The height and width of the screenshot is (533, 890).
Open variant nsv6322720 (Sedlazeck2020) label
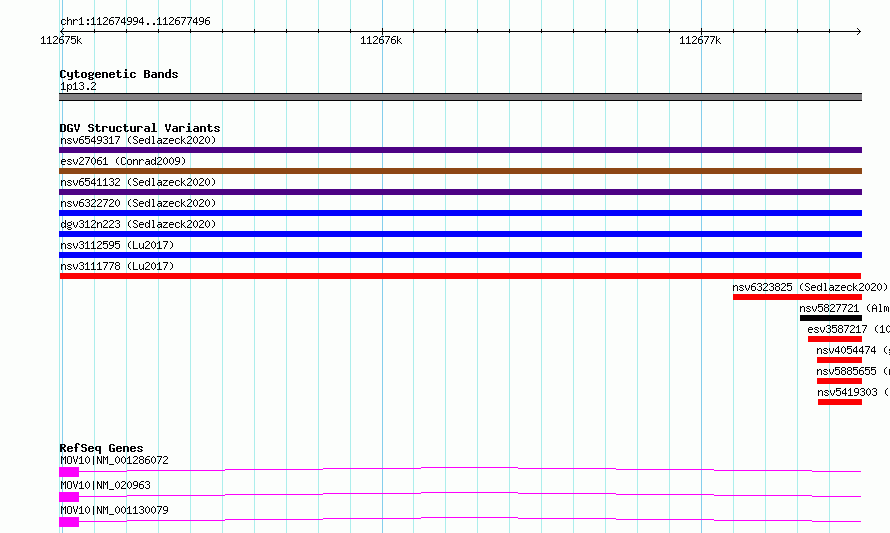tap(138, 203)
